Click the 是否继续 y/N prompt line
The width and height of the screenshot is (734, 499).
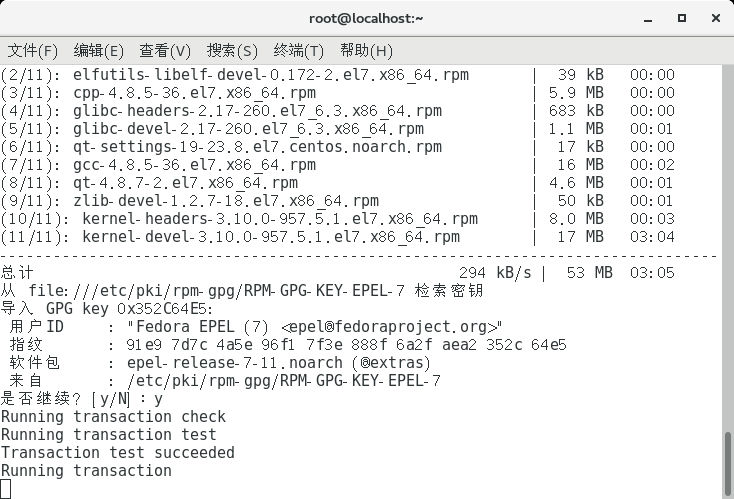click(x=82, y=399)
